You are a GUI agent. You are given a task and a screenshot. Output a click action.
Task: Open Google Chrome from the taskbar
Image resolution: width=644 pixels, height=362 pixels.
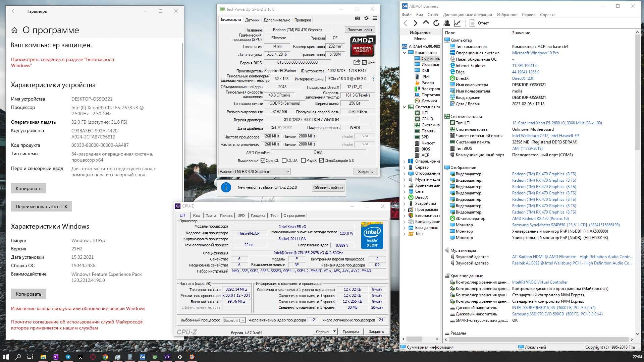pyautogui.click(x=105, y=357)
